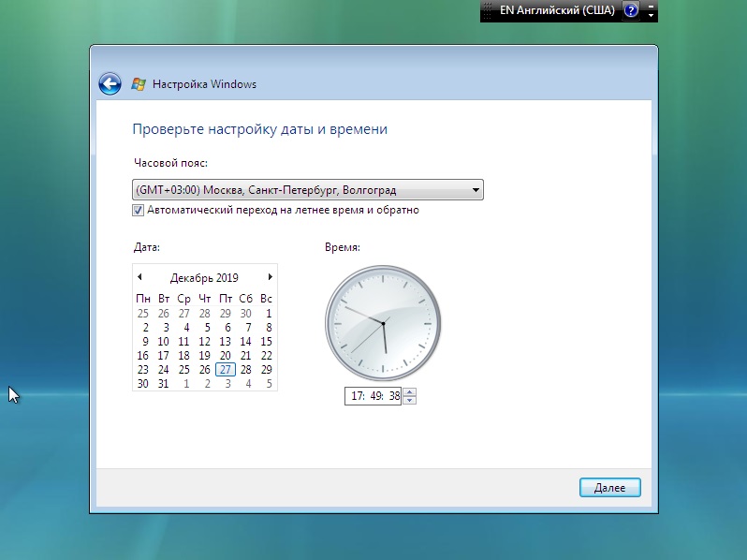
Task: Select date 24 in calendar
Action: [x=164, y=369]
